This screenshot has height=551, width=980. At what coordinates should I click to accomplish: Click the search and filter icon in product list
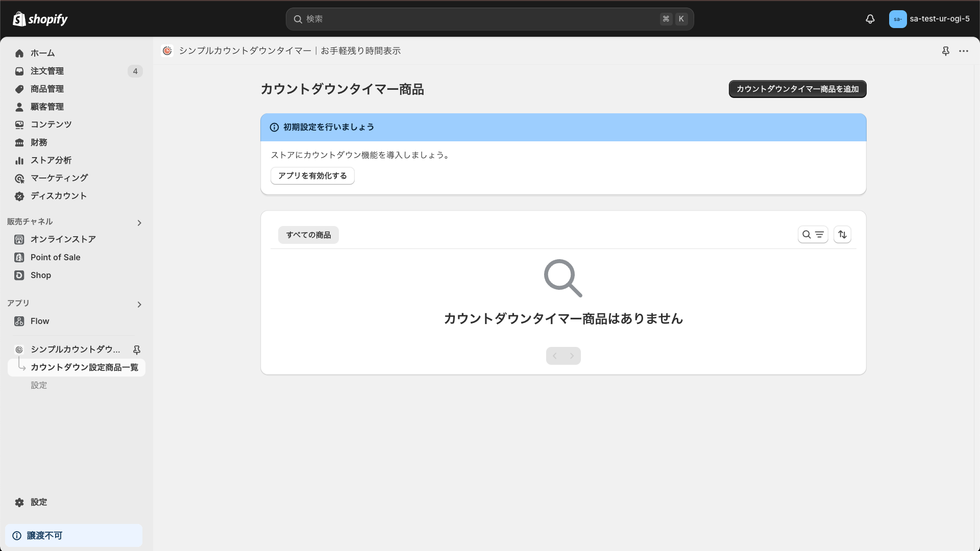point(813,234)
